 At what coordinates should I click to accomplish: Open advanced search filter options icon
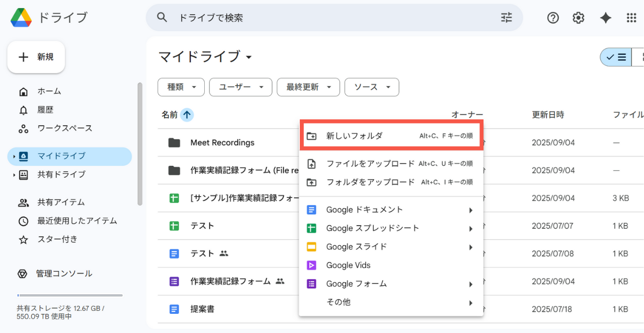pyautogui.click(x=506, y=18)
